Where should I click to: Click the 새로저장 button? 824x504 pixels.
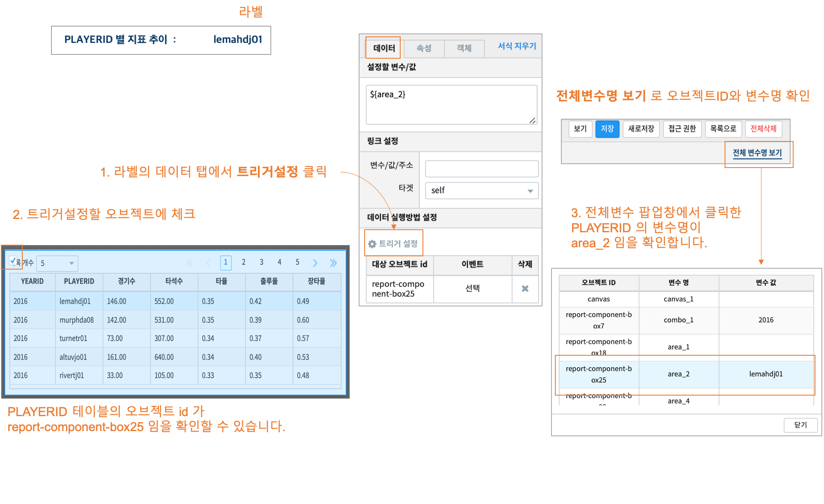[641, 129]
